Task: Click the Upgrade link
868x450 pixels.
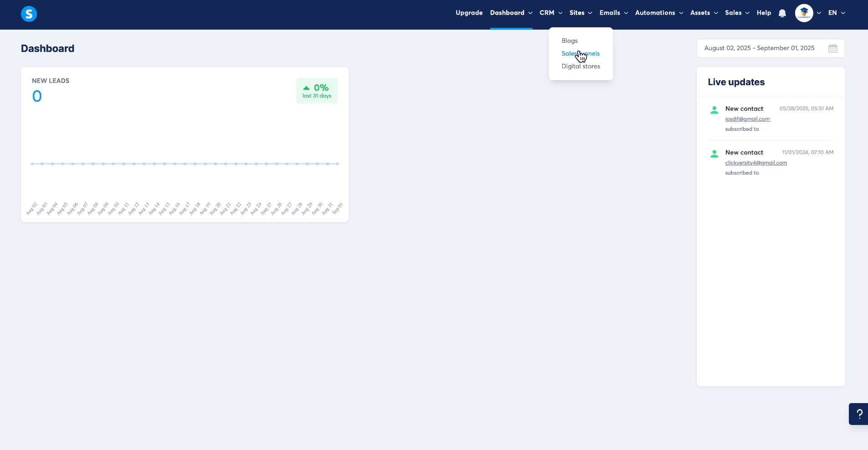Action: click(x=469, y=13)
